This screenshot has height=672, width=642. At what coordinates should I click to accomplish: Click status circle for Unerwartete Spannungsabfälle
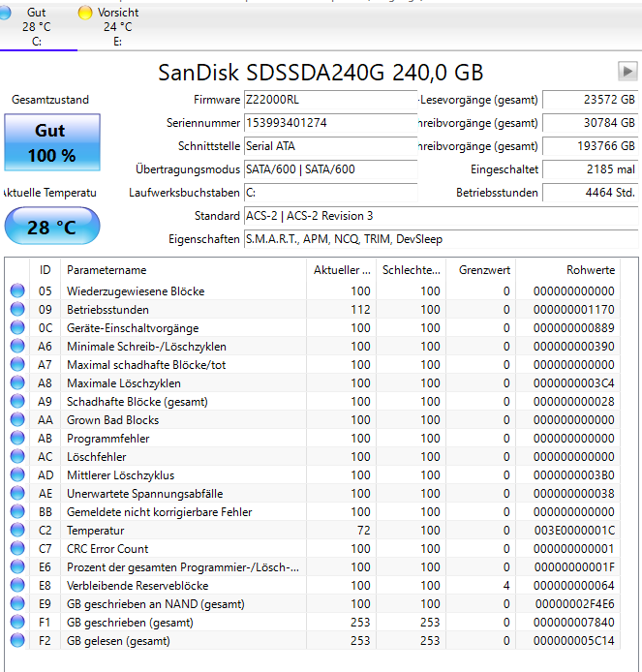17,493
